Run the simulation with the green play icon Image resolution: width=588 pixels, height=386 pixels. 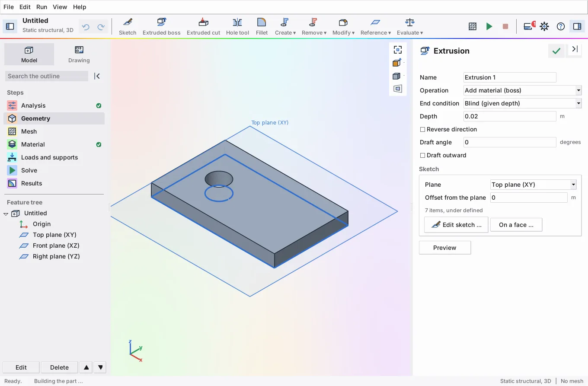pyautogui.click(x=489, y=26)
